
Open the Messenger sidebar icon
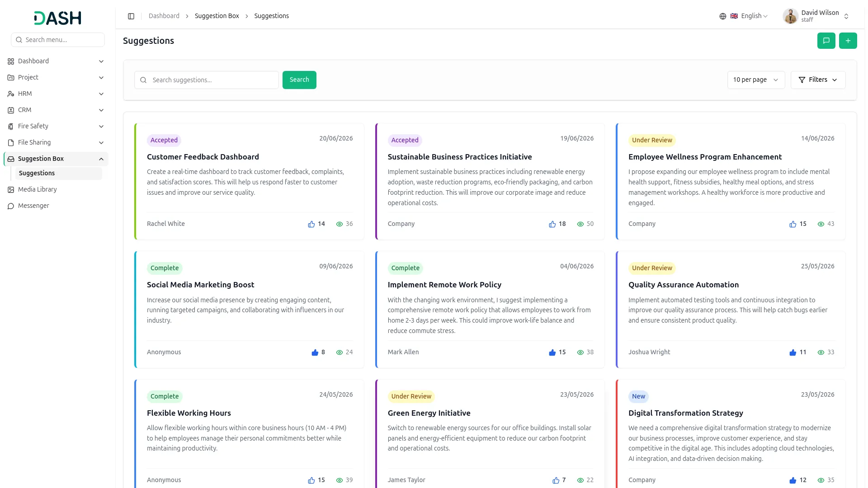pos(11,206)
